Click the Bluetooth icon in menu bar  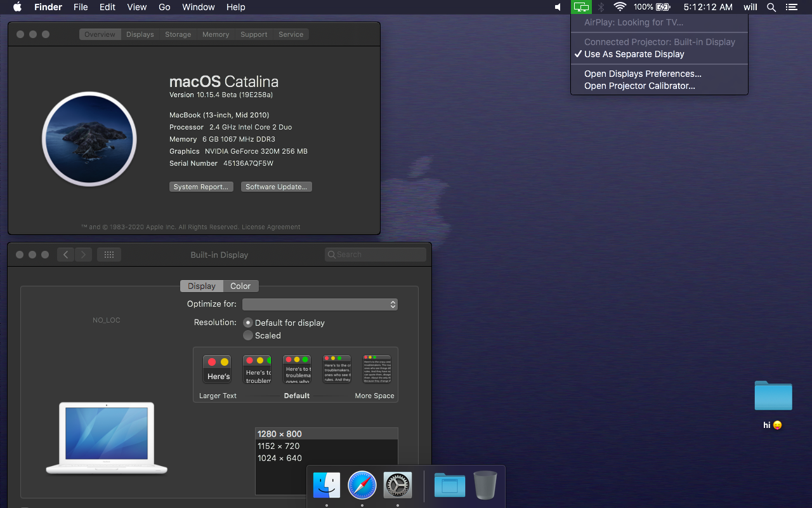pyautogui.click(x=601, y=7)
